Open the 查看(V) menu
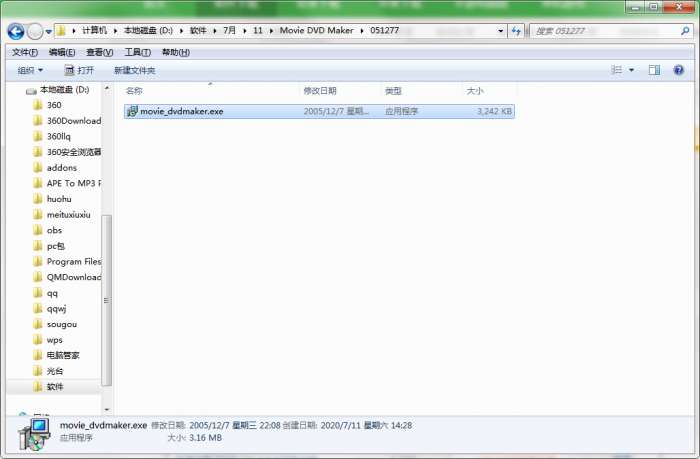This screenshot has width=700, height=459. tap(99, 52)
